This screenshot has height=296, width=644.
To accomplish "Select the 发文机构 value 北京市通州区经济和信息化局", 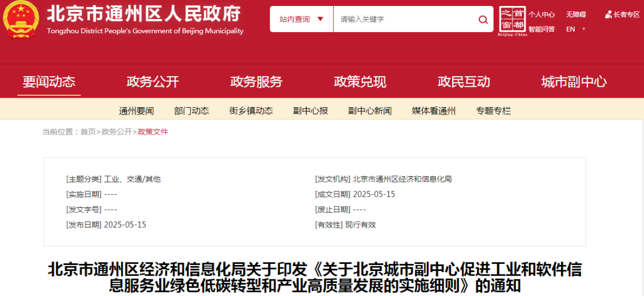I will click(x=402, y=179).
